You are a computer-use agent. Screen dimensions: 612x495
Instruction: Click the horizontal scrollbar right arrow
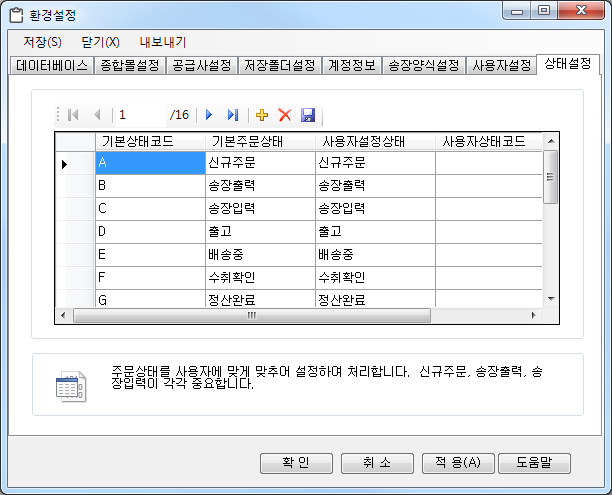[x=534, y=315]
